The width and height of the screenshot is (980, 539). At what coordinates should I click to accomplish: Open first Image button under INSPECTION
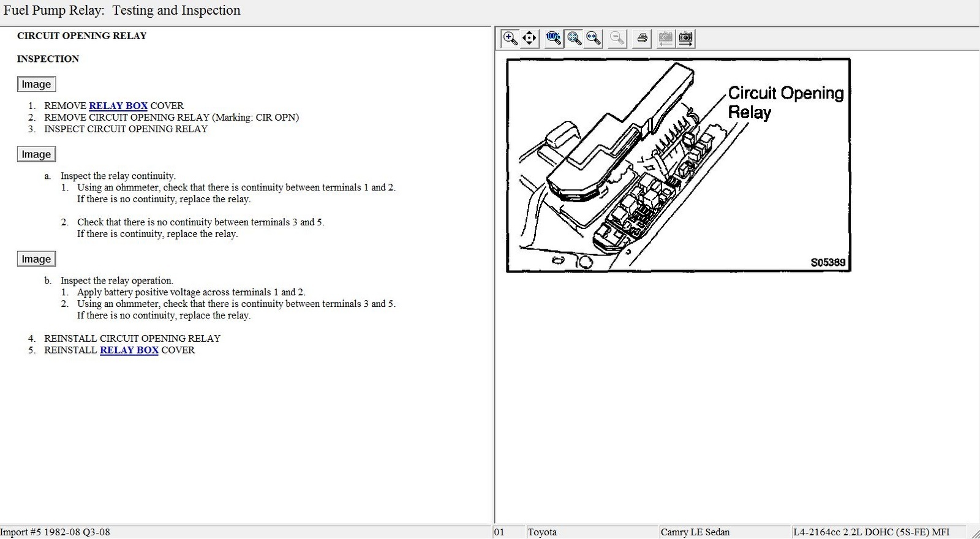click(36, 84)
